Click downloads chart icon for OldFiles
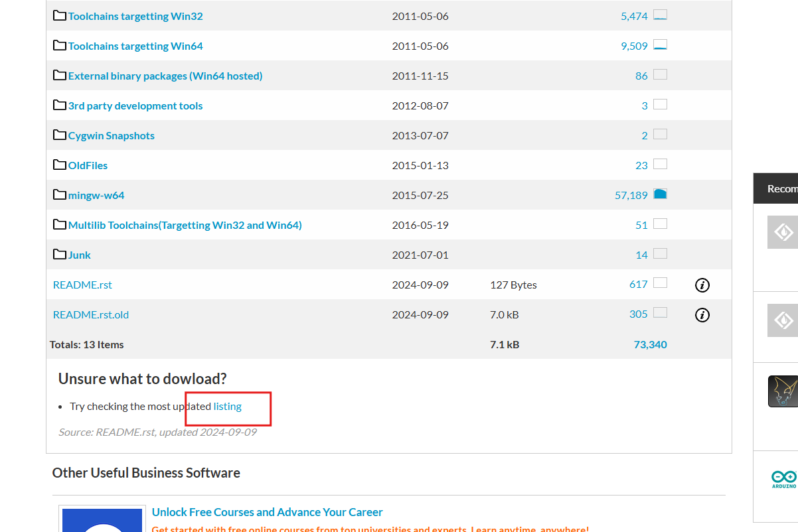The height and width of the screenshot is (532, 798). coord(660,164)
